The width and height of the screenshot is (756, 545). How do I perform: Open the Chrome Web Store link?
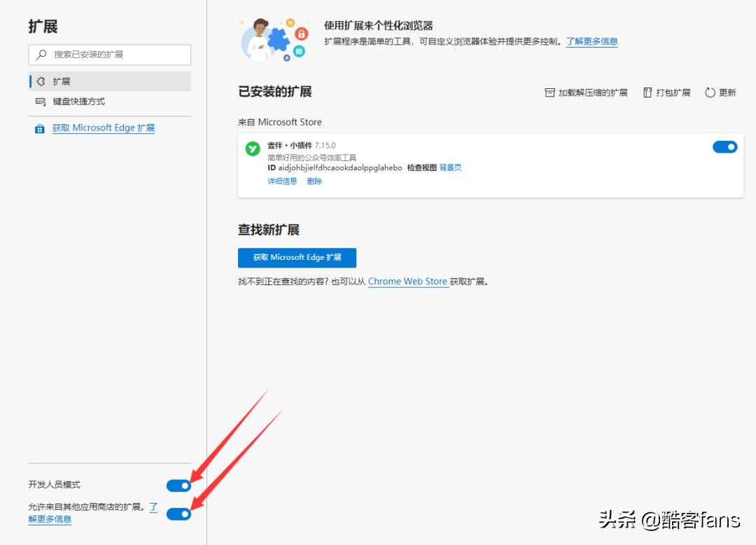(x=408, y=281)
